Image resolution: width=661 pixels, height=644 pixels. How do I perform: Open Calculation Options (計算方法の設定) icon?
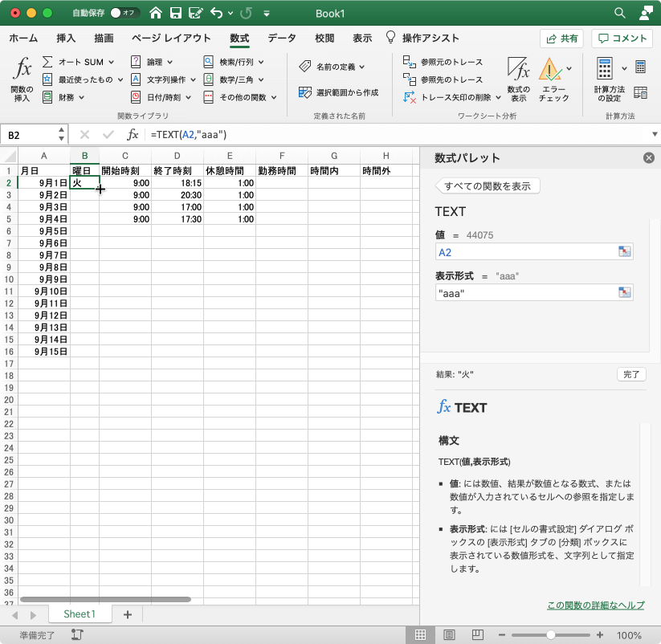(605, 69)
